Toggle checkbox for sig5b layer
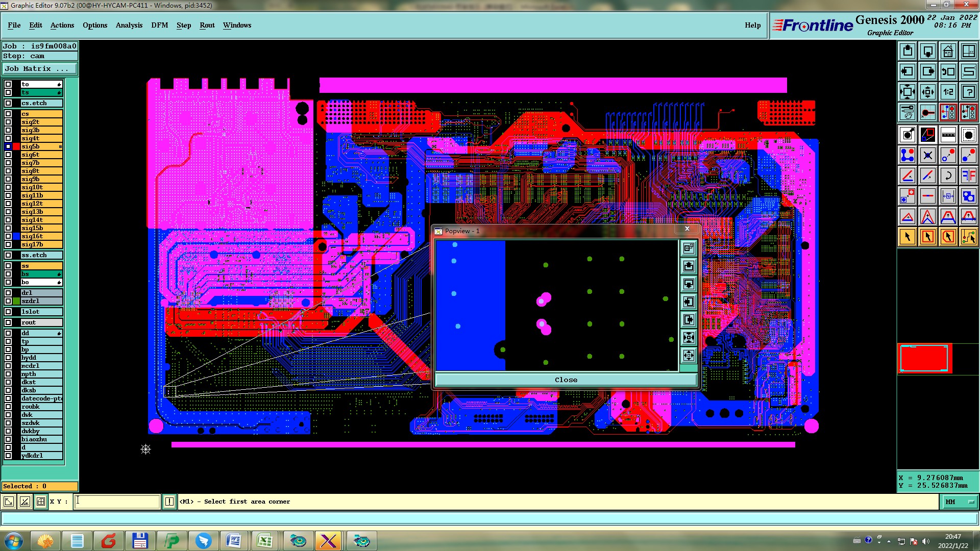Image resolution: width=980 pixels, height=551 pixels. click(8, 146)
